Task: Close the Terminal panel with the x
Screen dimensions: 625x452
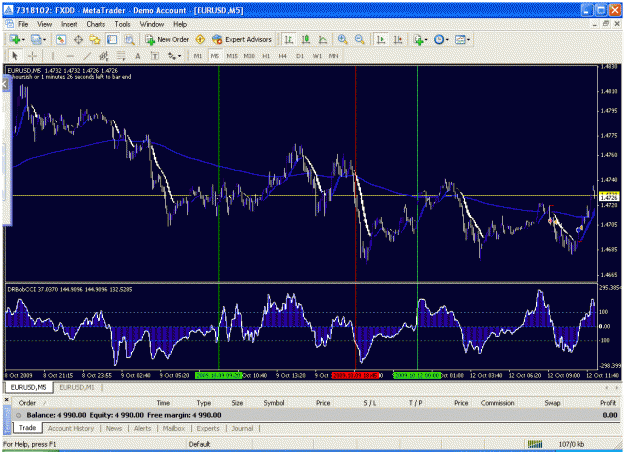Action: tap(6, 399)
